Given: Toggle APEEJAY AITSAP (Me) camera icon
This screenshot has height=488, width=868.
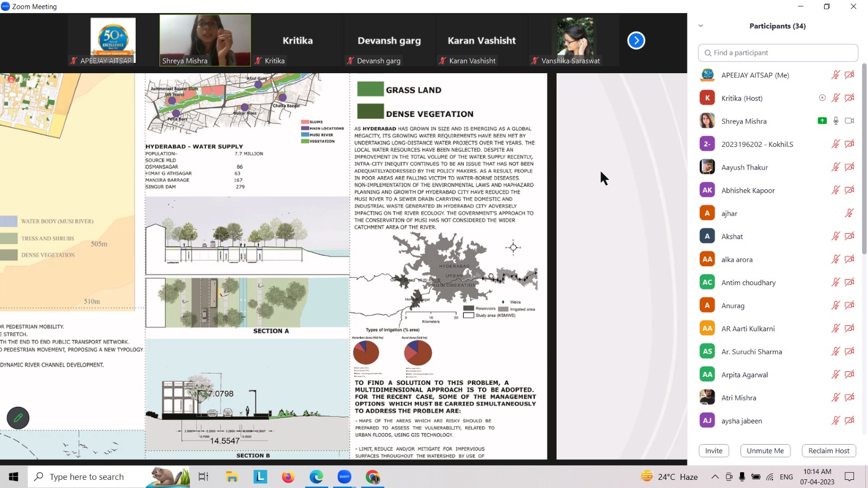Looking at the screenshot, I should click(x=850, y=75).
